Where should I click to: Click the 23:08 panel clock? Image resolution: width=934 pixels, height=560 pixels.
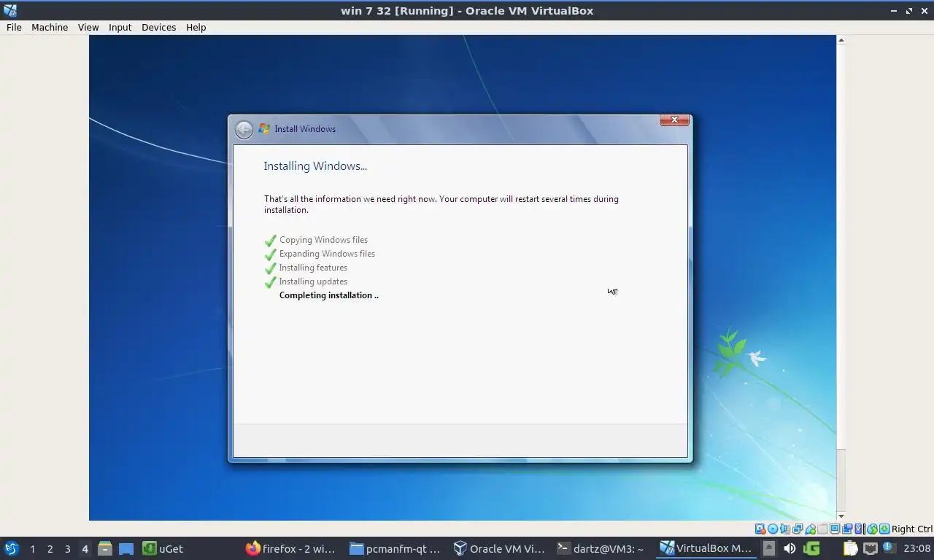tap(917, 548)
